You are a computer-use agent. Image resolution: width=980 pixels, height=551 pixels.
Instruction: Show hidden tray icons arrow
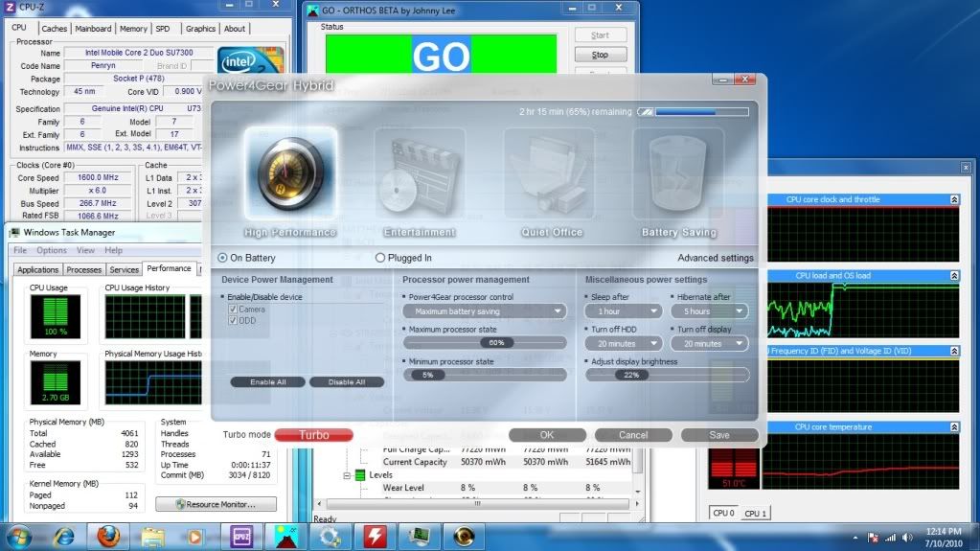[855, 538]
